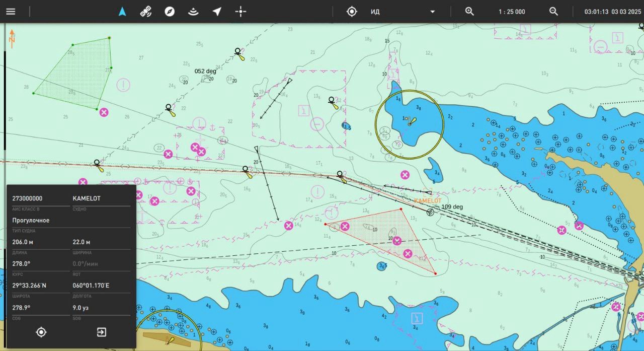Toggle the sonar depth sounder icon
644x351 pixels.
[193, 12]
